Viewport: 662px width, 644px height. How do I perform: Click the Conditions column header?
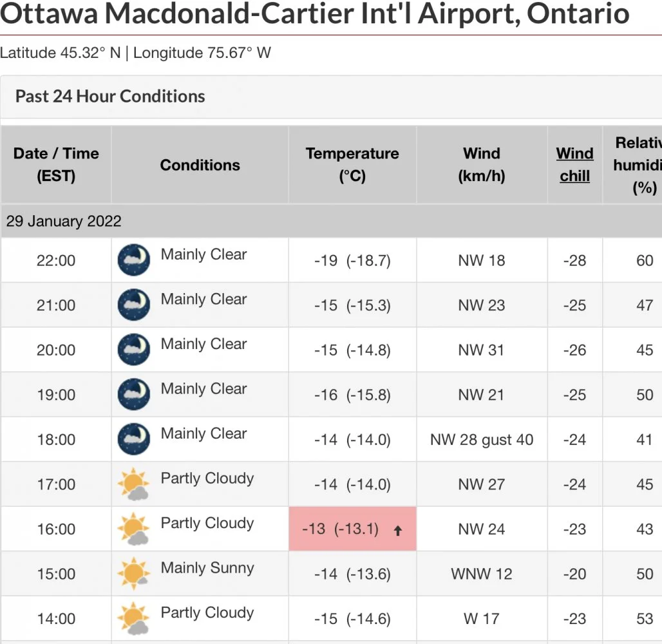tap(200, 165)
